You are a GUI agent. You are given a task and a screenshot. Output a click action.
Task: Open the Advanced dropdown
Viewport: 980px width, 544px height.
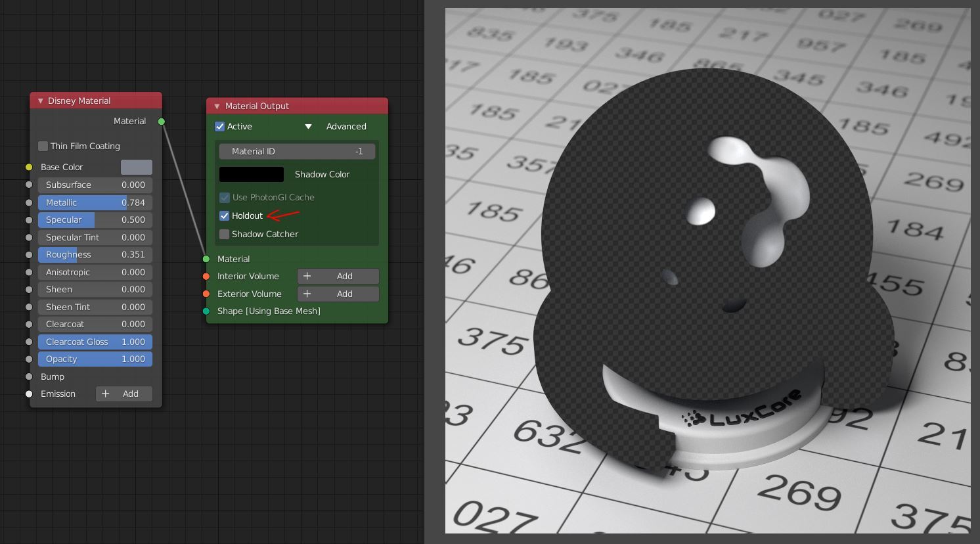[336, 127]
